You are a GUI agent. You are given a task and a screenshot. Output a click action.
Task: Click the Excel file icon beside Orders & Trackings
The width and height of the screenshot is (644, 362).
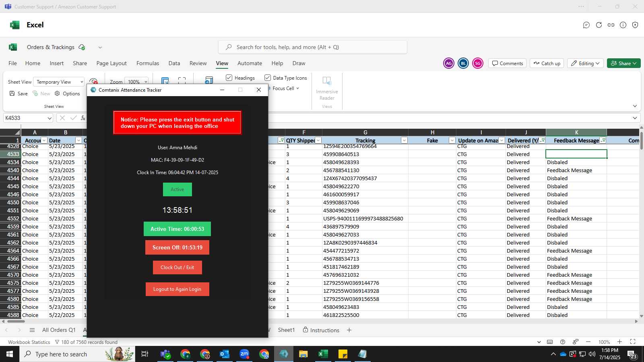click(x=13, y=47)
